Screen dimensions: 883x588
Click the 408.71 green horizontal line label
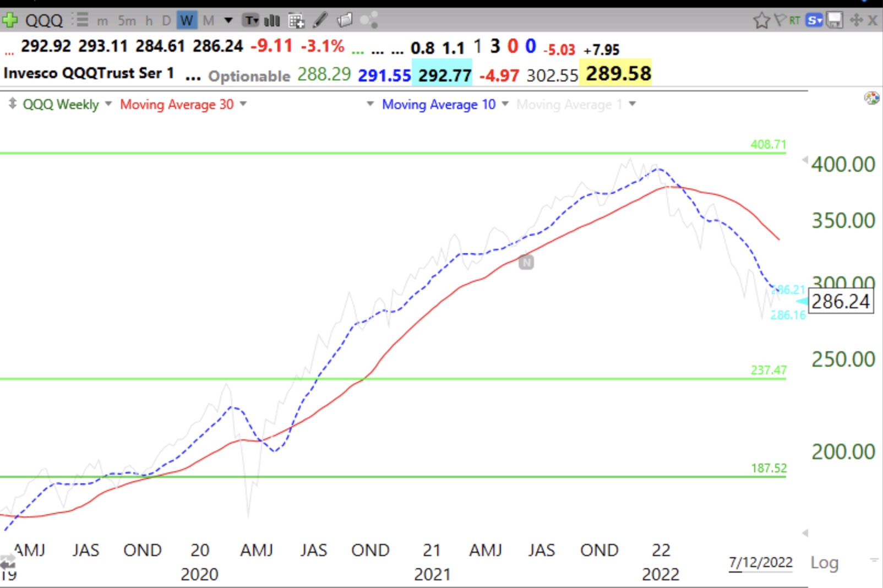point(768,144)
